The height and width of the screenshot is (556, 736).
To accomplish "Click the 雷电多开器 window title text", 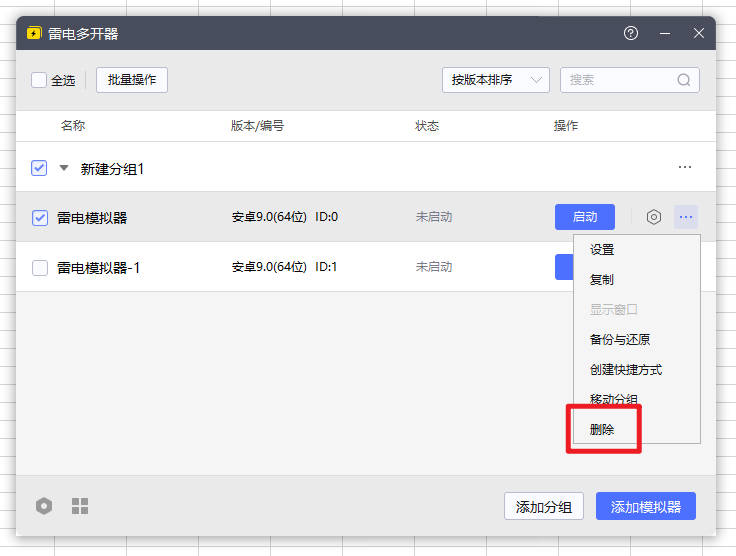I will click(83, 34).
